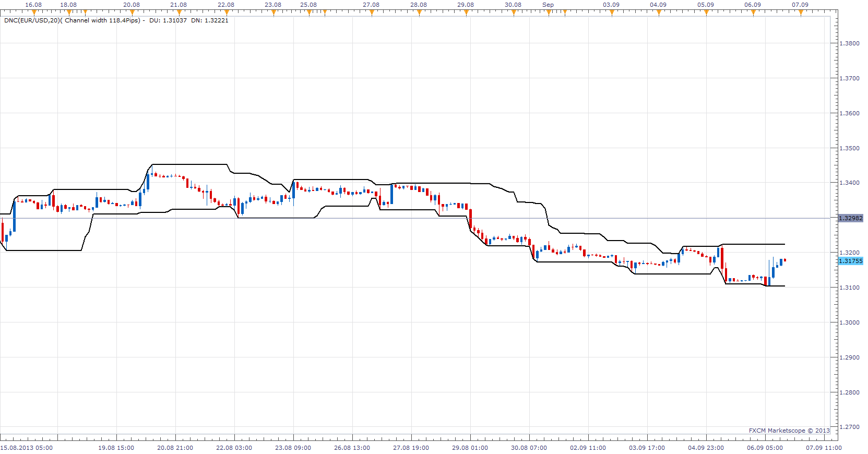Click the 1.32982 price line label
868x454 pixels.
pos(851,218)
